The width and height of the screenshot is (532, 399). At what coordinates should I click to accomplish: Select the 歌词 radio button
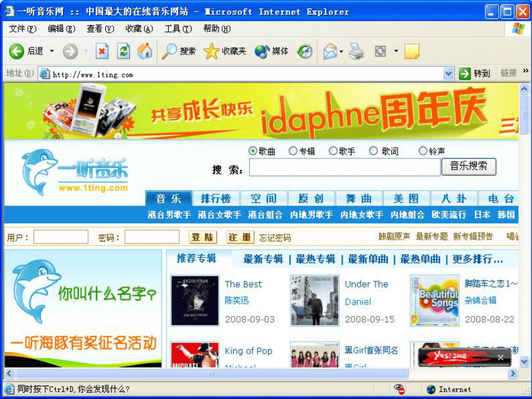pyautogui.click(x=373, y=151)
